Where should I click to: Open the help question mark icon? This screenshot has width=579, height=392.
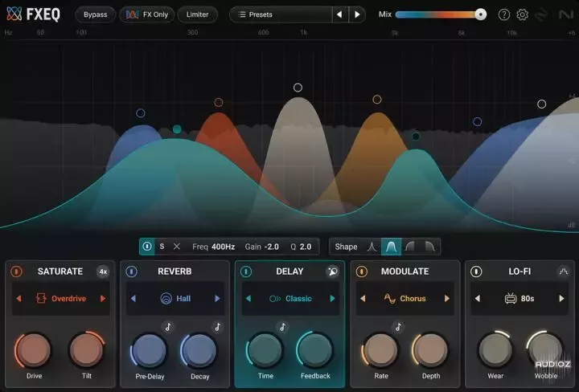[504, 14]
